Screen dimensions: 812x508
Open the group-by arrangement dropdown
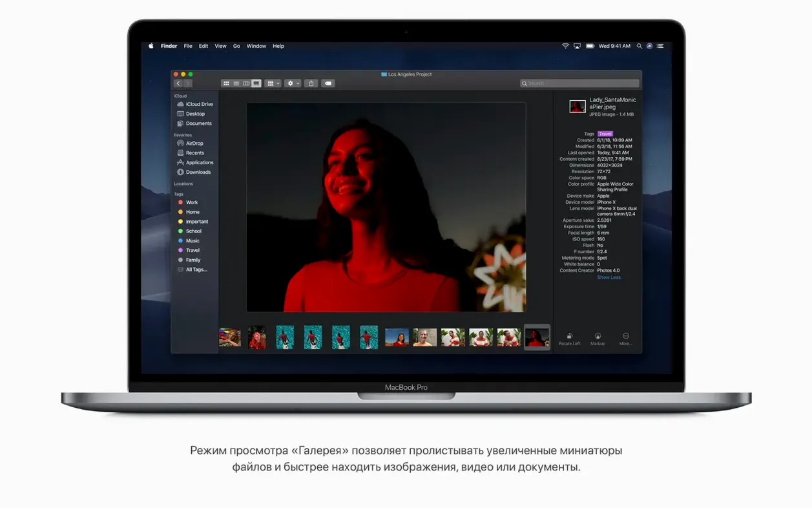(x=273, y=83)
